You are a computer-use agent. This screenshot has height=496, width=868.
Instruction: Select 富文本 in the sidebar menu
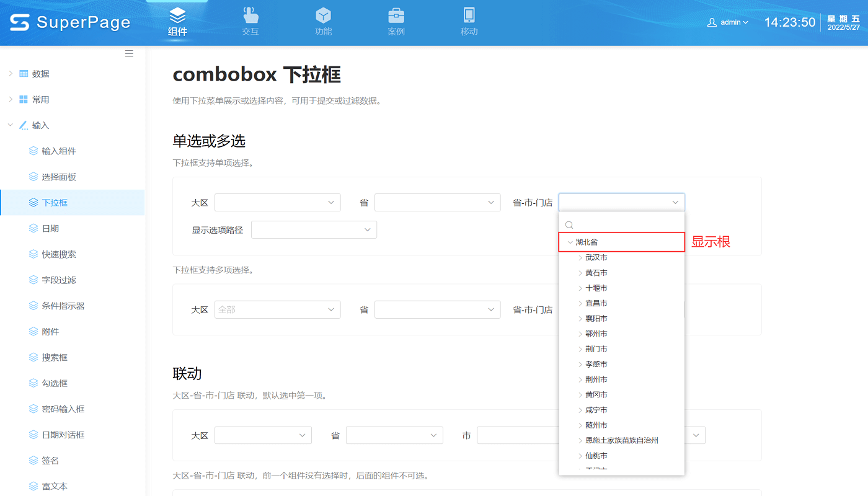55,487
